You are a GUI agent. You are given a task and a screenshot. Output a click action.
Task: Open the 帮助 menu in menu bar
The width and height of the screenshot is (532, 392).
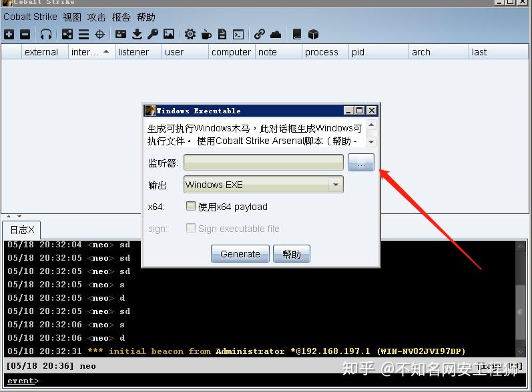click(146, 17)
